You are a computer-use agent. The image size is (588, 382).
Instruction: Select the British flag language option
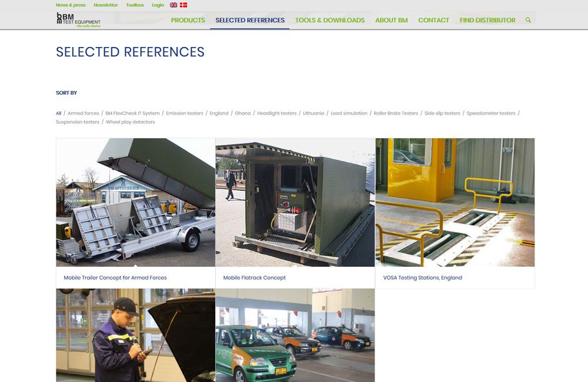pos(172,5)
